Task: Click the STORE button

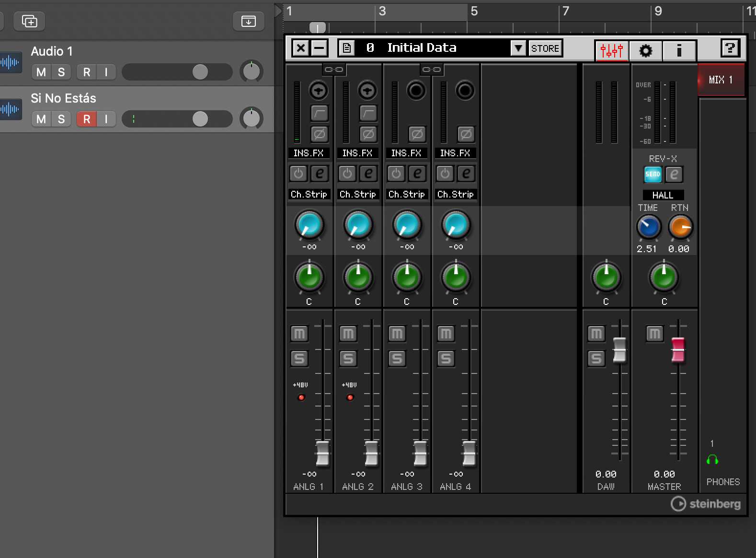Action: point(545,48)
